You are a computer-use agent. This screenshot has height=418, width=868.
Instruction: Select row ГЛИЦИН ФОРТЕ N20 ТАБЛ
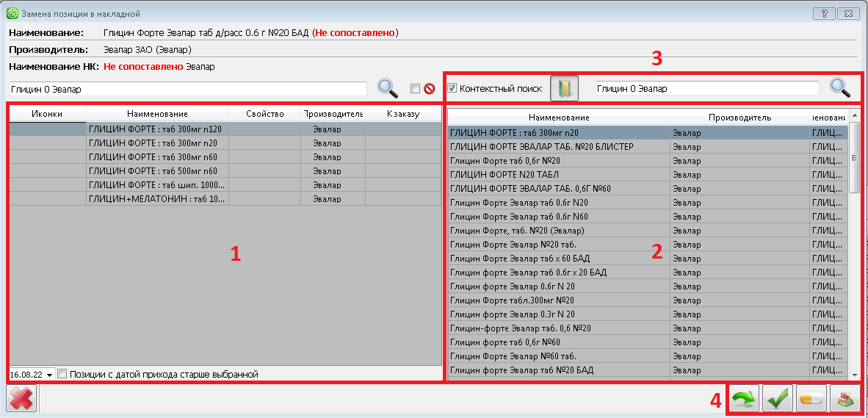click(648, 174)
